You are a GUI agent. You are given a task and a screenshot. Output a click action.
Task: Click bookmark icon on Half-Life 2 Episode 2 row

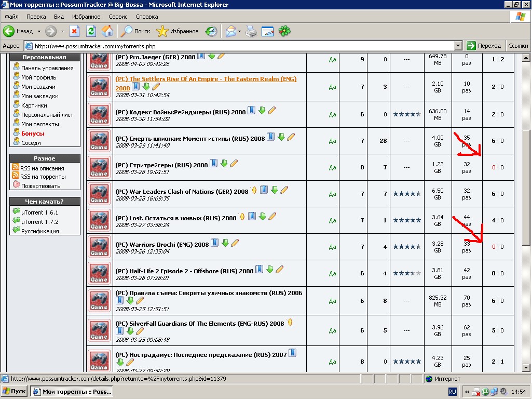click(x=259, y=269)
